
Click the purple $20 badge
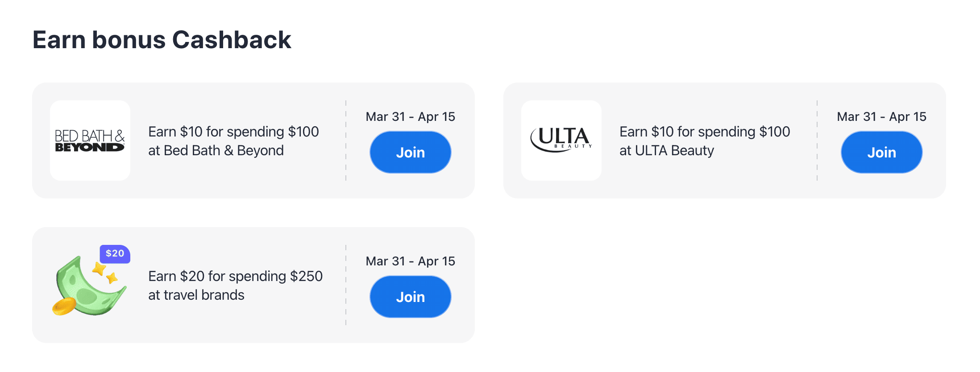[115, 254]
